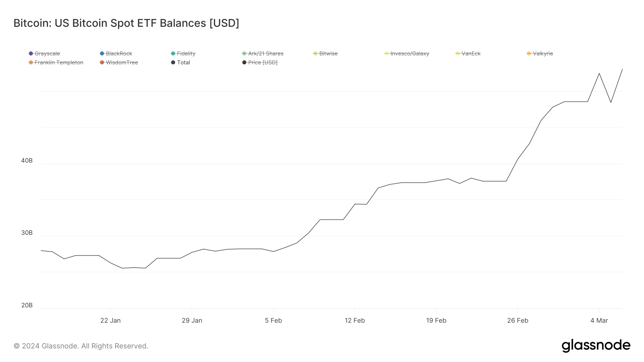Enable the Fidelity series in the legend

tap(183, 54)
